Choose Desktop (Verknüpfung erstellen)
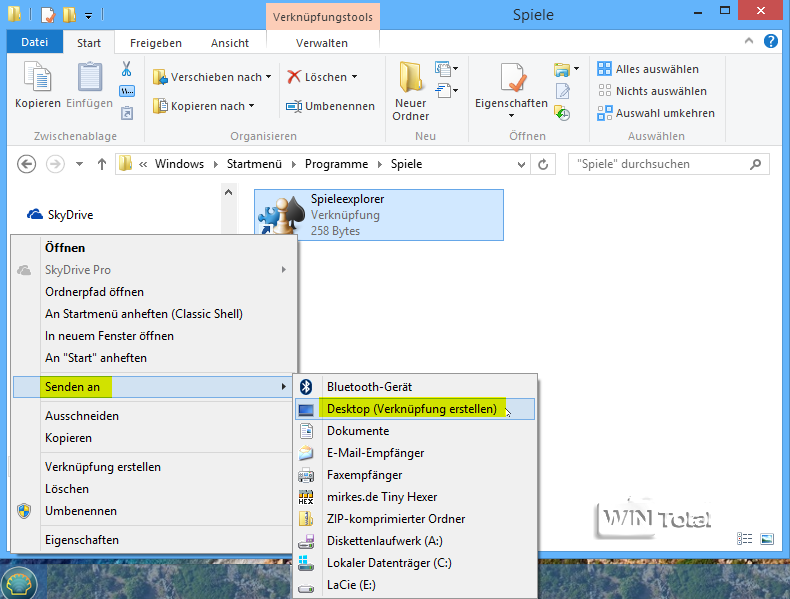 click(x=415, y=409)
